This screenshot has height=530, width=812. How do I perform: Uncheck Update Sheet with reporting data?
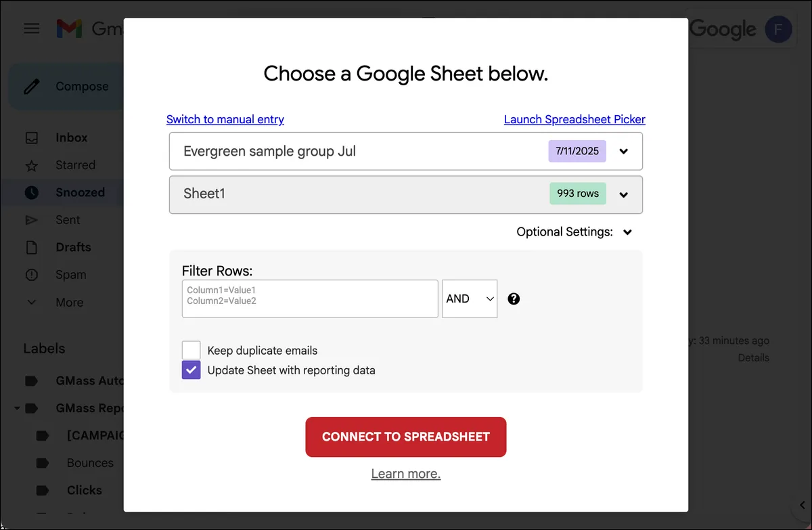(x=191, y=370)
